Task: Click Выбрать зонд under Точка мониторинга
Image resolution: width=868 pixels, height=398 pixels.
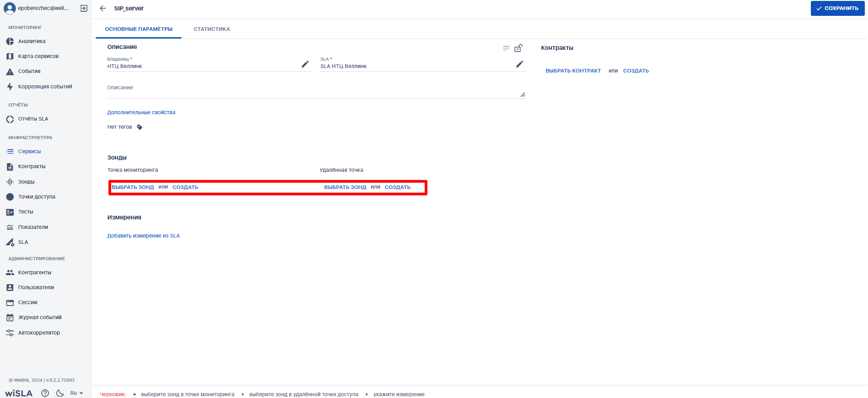Action: [x=133, y=187]
